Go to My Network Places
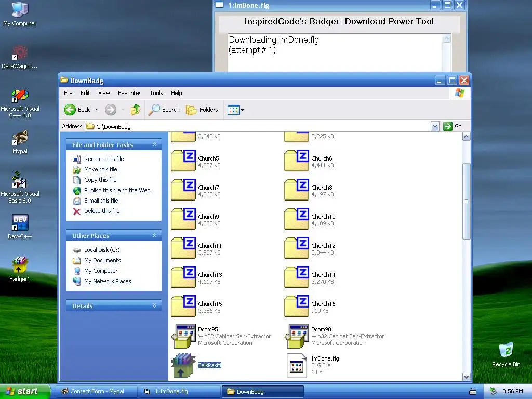Screen dimensions: 532x399 click(x=108, y=281)
